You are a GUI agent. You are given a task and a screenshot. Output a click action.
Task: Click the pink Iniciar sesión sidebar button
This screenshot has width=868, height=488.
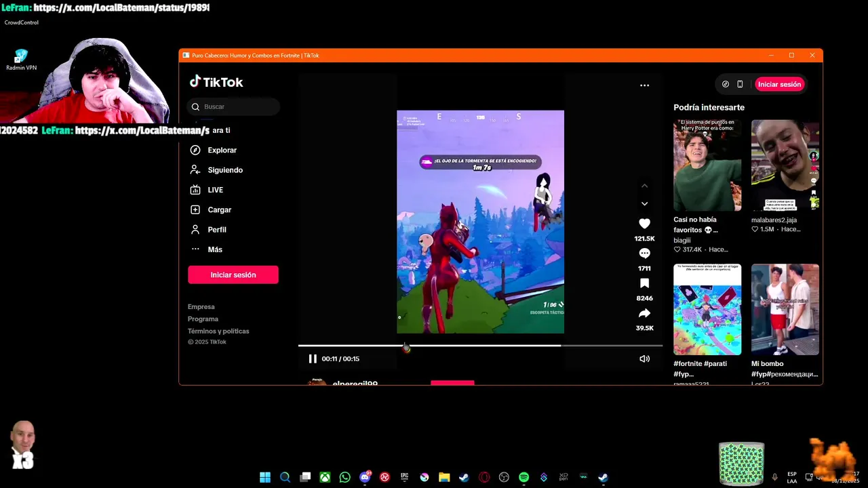click(x=233, y=274)
